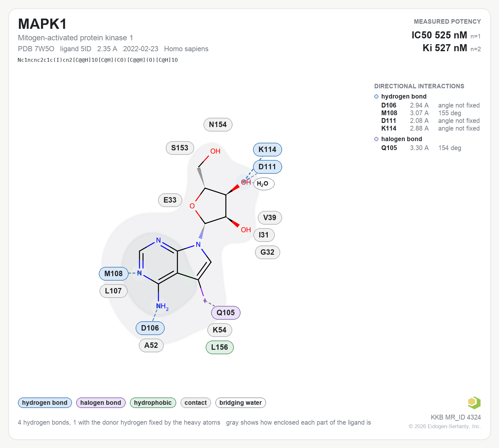Click the hydrogen bond legend pill
Viewport: 499px width, 448px height.
point(45,403)
